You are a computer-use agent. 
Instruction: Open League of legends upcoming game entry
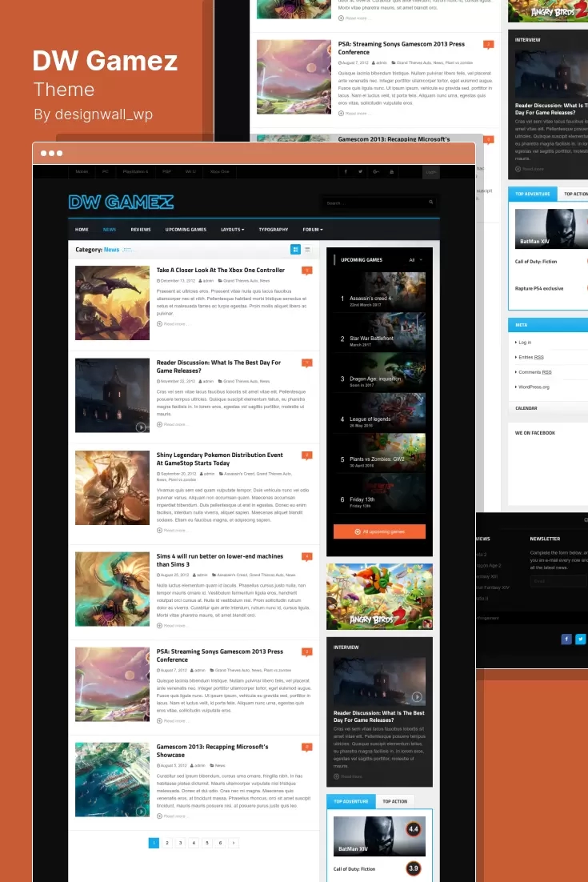pos(379,414)
